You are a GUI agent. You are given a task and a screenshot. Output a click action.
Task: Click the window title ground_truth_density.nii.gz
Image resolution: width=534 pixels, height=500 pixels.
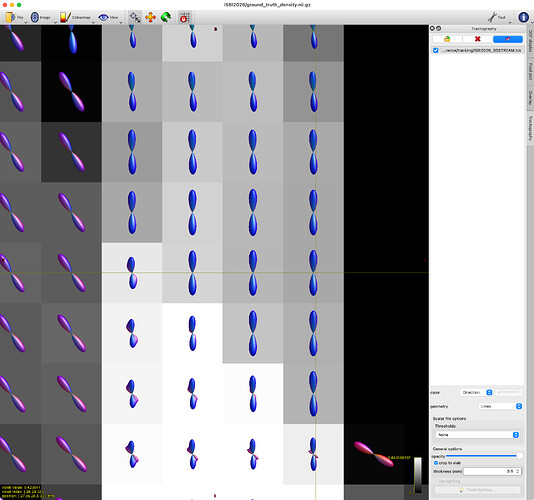[x=267, y=5]
